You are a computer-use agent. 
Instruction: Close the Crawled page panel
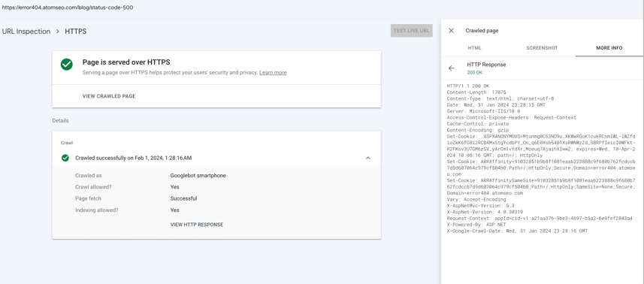pos(451,31)
